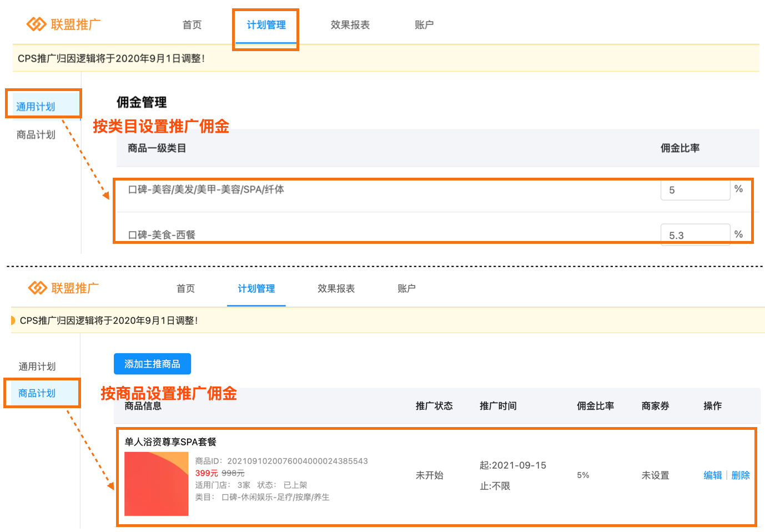Open 账户 tab on the product list page

[406, 289]
